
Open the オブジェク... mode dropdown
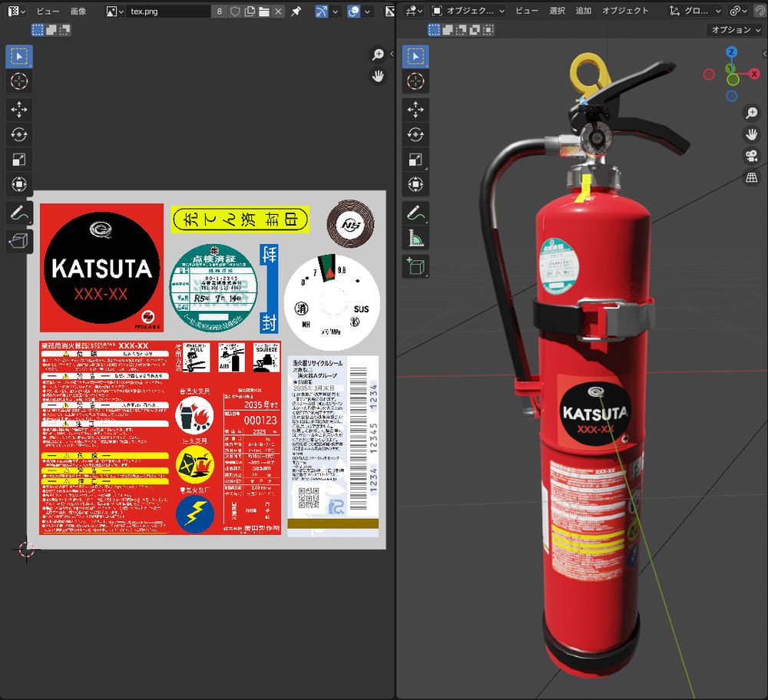tap(468, 12)
